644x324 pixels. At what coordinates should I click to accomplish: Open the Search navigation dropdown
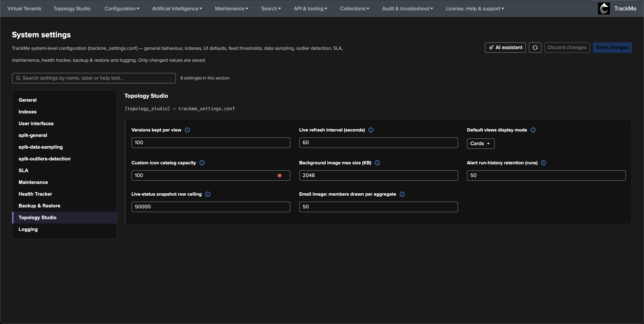[271, 9]
